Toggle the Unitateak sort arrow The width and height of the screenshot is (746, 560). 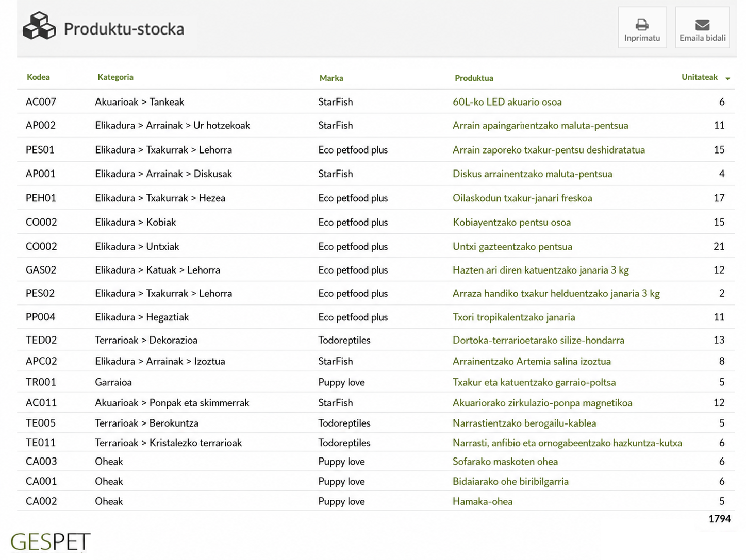(728, 79)
